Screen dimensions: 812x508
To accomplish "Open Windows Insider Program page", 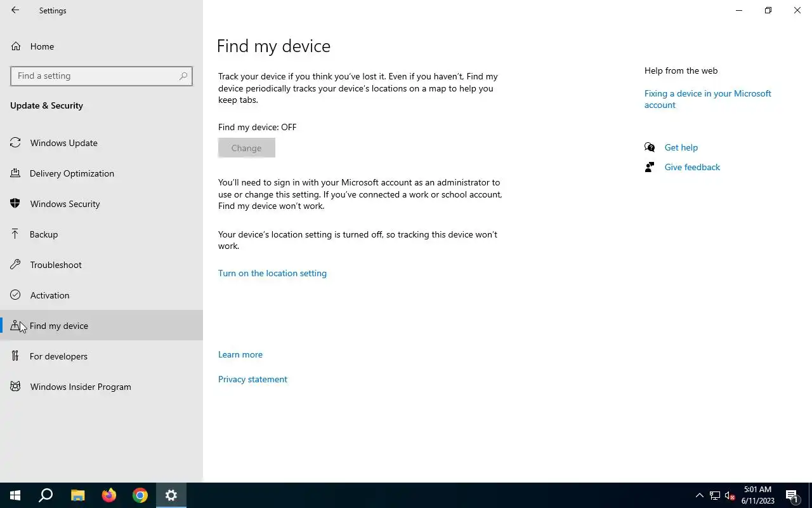I will [x=101, y=387].
